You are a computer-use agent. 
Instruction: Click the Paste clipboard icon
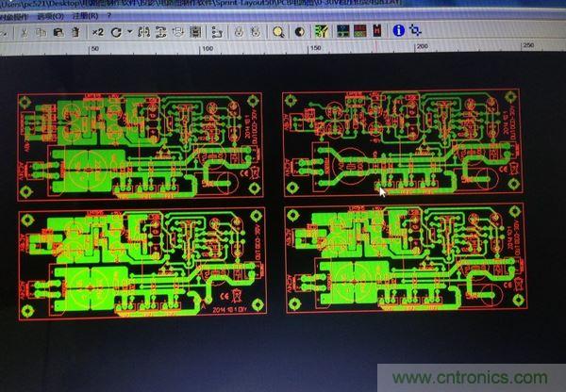[58, 31]
